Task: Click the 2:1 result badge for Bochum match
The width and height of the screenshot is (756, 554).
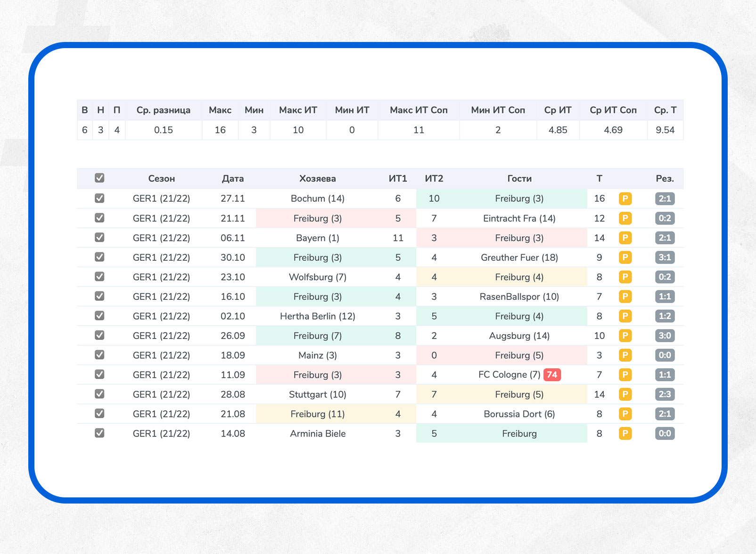Action: pyautogui.click(x=665, y=198)
